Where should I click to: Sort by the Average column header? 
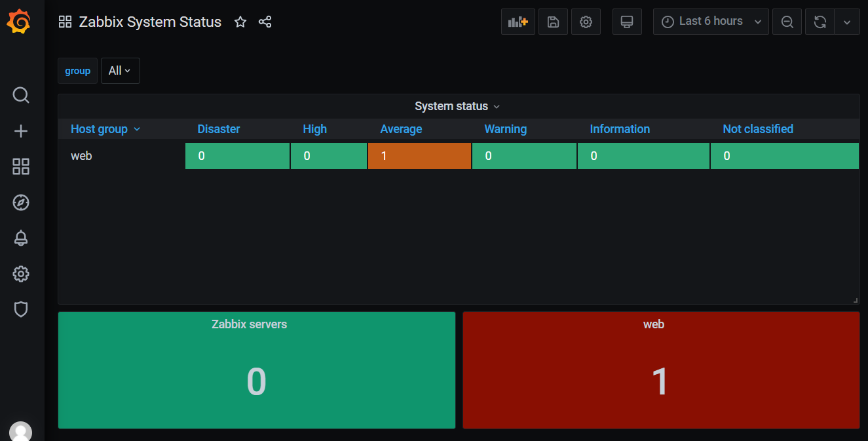401,129
